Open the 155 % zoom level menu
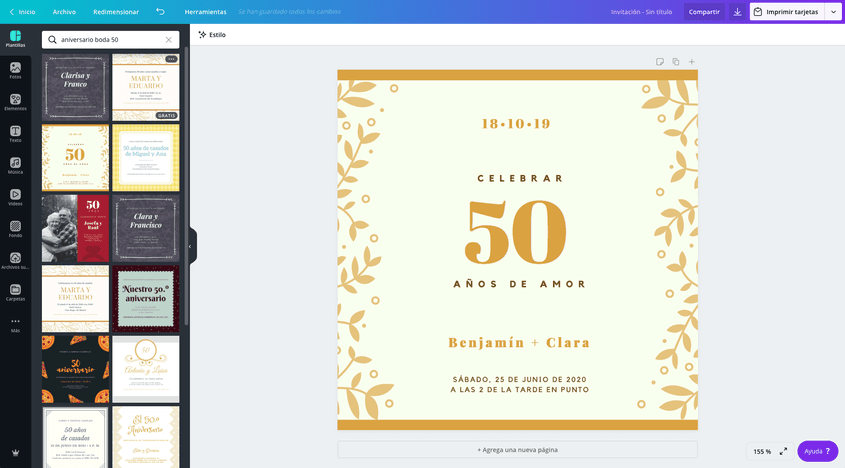The width and height of the screenshot is (845, 468). point(761,451)
